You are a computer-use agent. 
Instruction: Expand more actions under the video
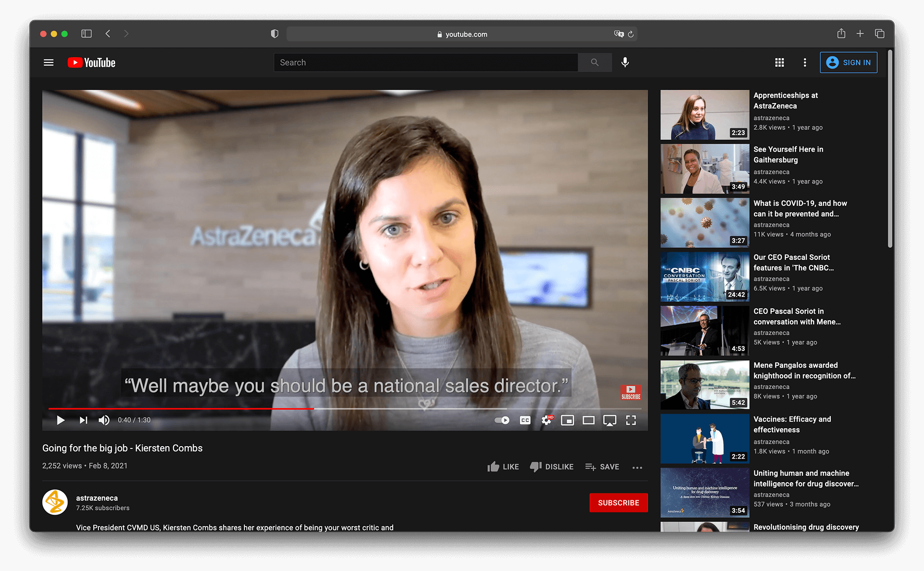tap(637, 467)
